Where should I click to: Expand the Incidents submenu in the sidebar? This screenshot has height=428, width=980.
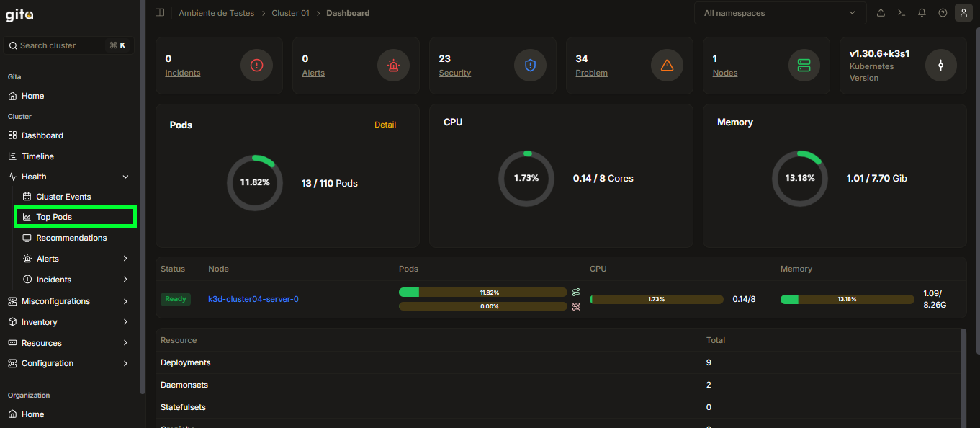point(126,280)
